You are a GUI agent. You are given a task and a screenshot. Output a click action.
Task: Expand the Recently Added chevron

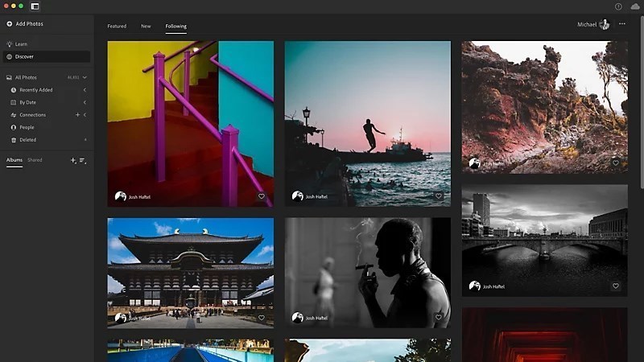(85, 90)
